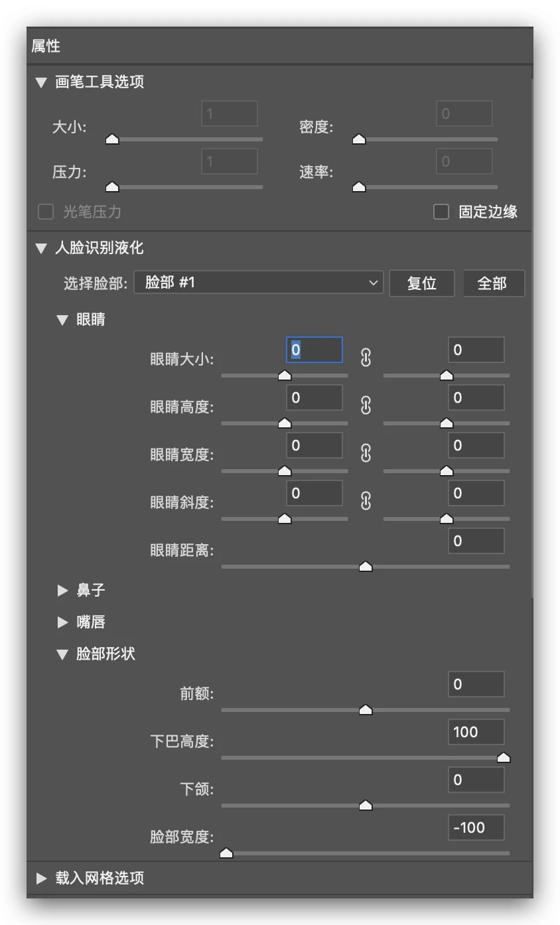Image resolution: width=560 pixels, height=925 pixels.
Task: Collapse the 画笔工具选项 section
Action: click(x=42, y=82)
